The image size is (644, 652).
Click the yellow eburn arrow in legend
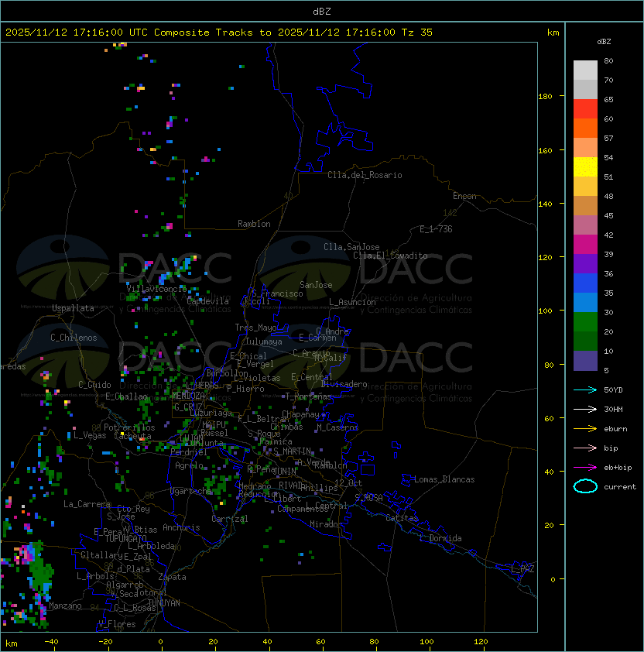(585, 429)
